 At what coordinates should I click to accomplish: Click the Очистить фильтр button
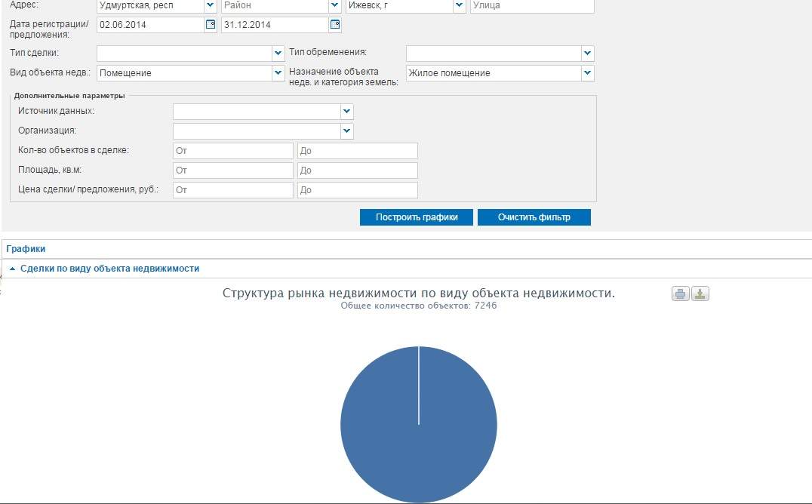coord(534,217)
